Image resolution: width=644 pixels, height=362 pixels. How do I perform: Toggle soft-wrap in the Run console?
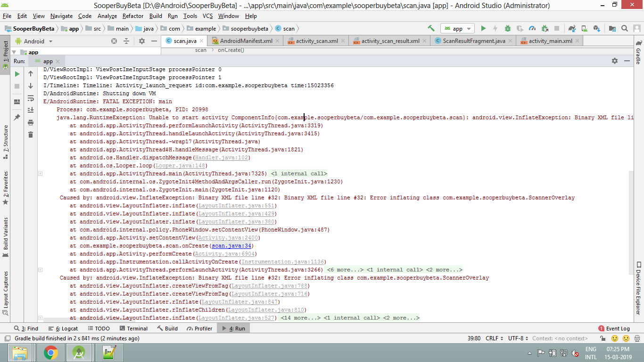(x=31, y=98)
